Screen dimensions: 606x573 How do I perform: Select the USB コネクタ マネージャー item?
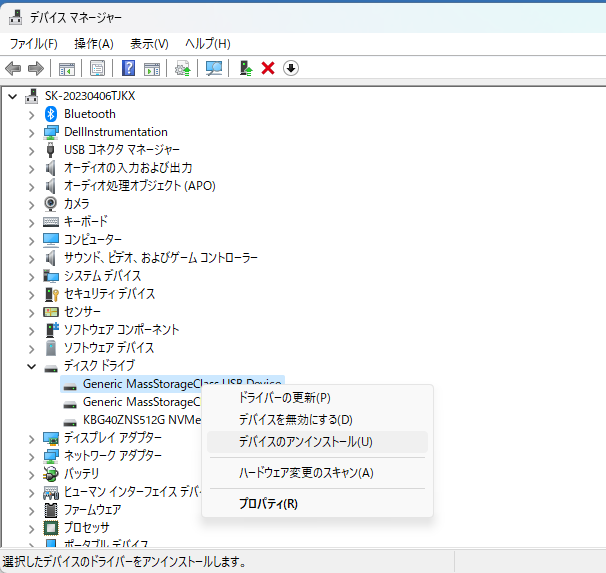(122, 150)
